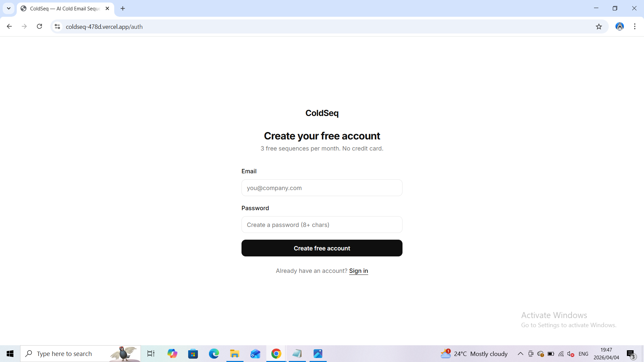Expand the tab search dropdown
The width and height of the screenshot is (644, 362).
9,8
